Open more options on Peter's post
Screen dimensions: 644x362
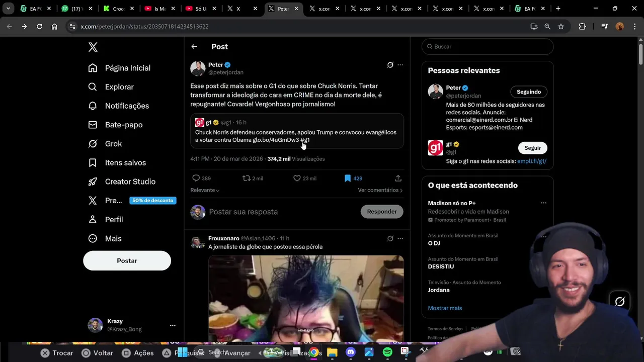coord(400,65)
